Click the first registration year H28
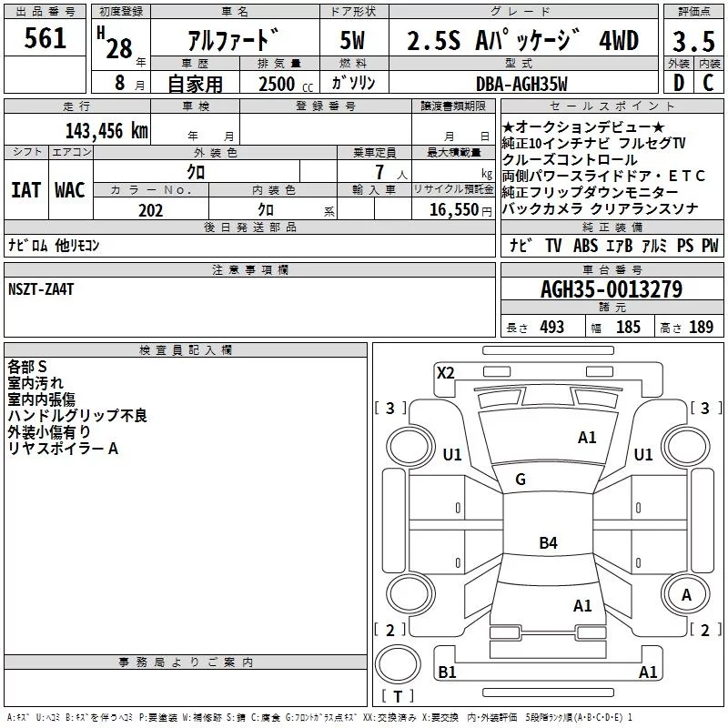The width and height of the screenshot is (728, 728). pos(115,43)
